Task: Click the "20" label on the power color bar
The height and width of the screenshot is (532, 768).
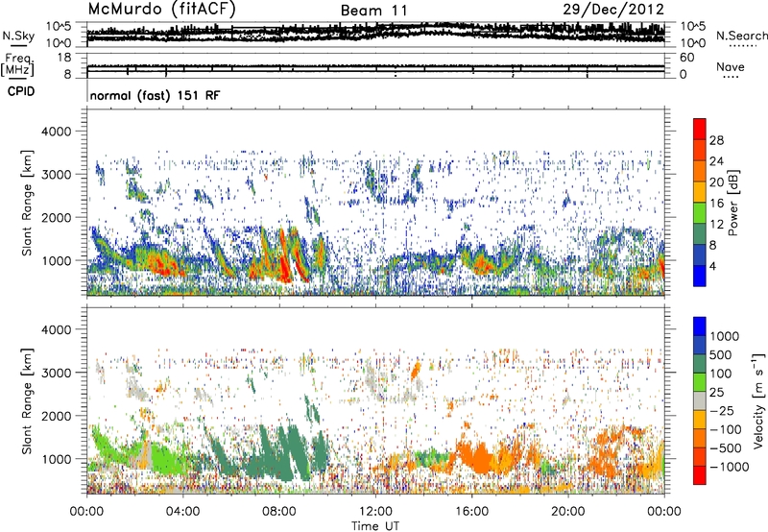Action: [x=716, y=182]
